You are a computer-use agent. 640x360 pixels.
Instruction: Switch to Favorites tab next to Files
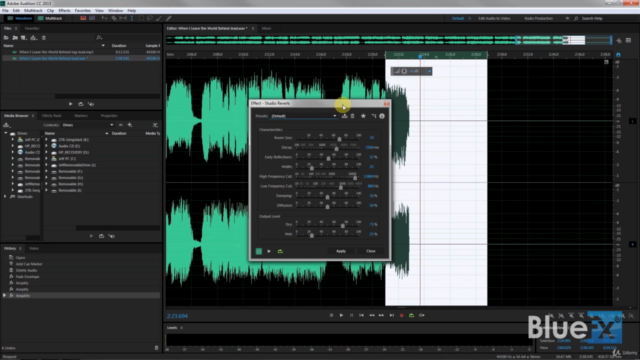[x=32, y=29]
